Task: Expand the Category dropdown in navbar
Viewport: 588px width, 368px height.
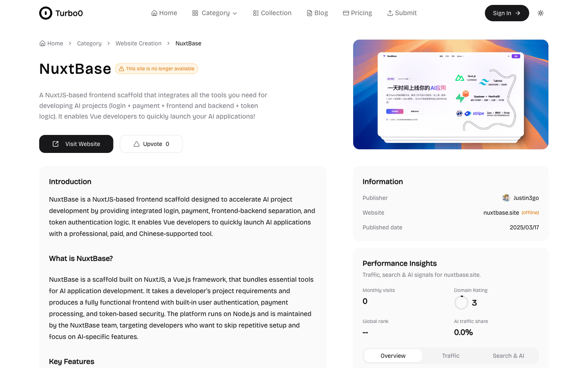Action: pos(215,13)
